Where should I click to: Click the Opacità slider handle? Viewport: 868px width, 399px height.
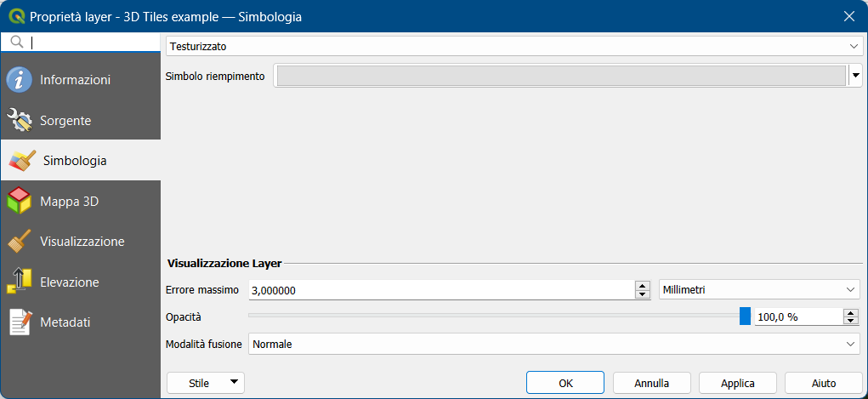pos(745,316)
